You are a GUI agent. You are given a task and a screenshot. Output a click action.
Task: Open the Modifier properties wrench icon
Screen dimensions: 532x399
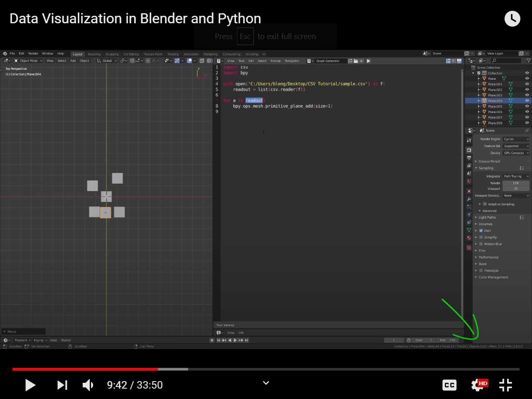469,199
